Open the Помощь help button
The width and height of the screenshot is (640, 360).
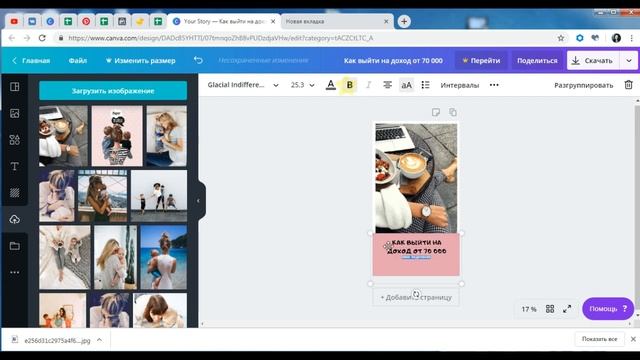[x=608, y=309]
